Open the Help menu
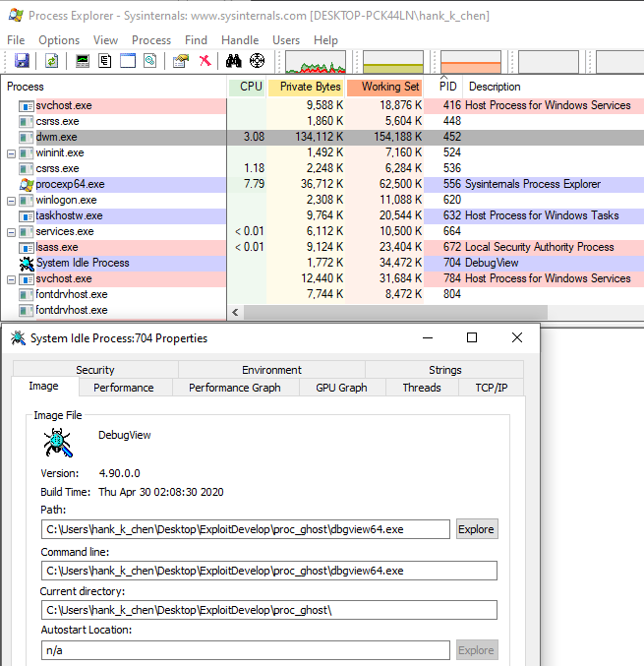The width and height of the screenshot is (644, 666). [325, 40]
